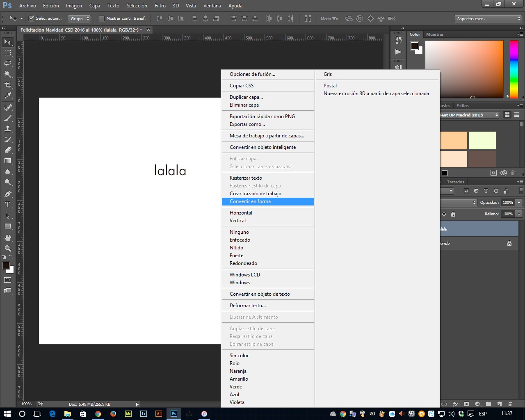Click the foreground color swatch in toolbox

pos(6,265)
